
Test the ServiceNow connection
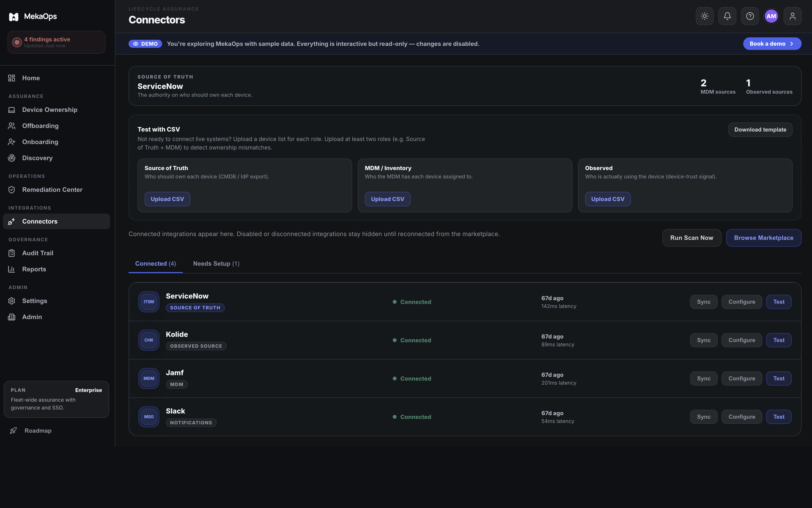[779, 302]
